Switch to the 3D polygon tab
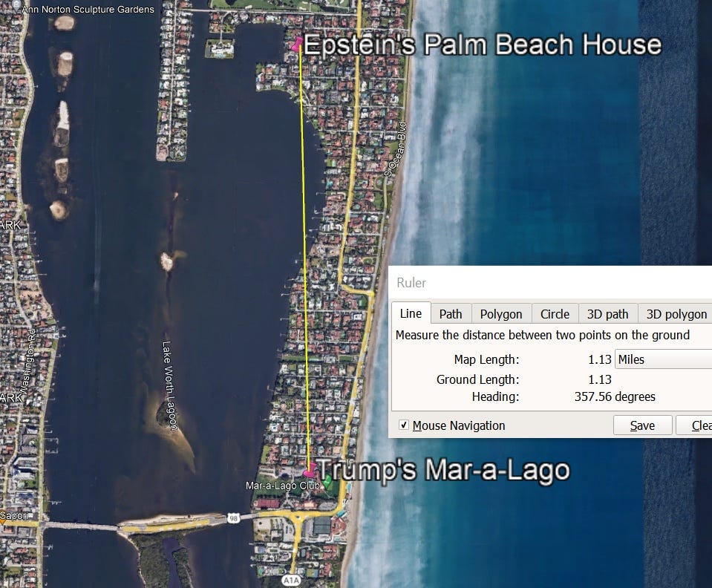 (676, 314)
